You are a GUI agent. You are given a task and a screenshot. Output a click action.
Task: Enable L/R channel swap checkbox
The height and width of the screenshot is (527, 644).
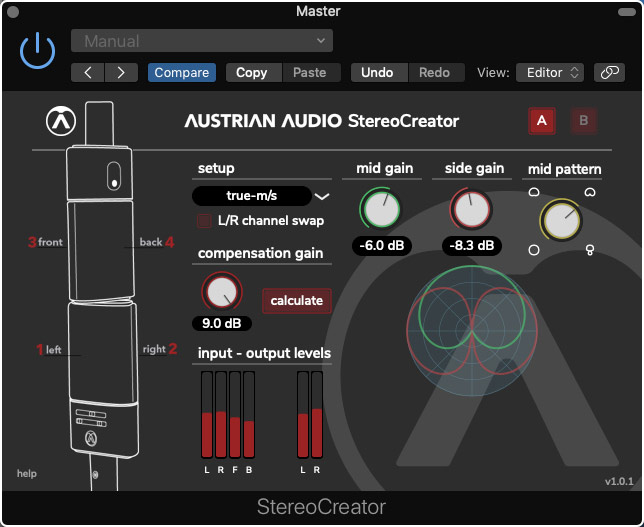pos(204,221)
